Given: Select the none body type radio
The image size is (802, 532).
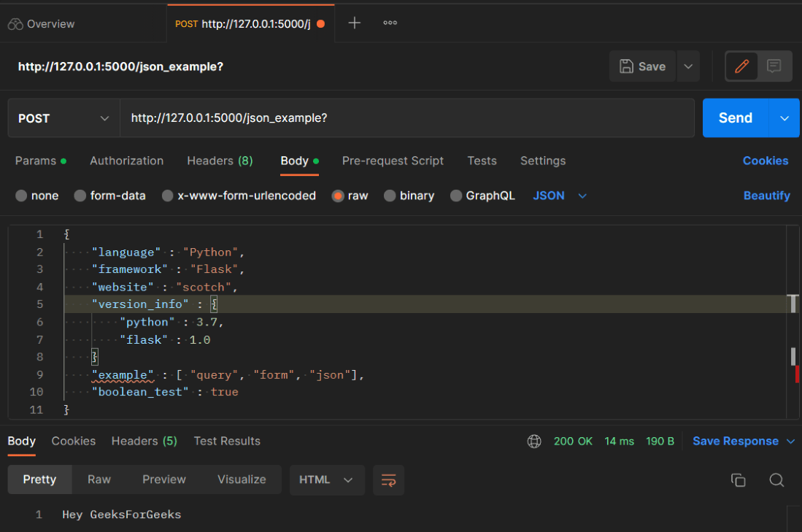Looking at the screenshot, I should point(21,196).
